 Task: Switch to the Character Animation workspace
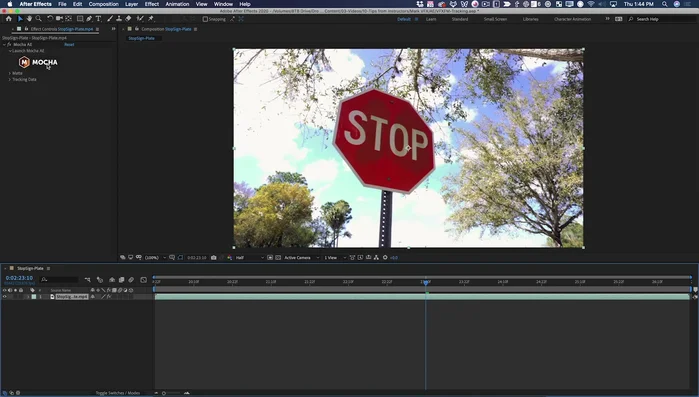(572, 19)
